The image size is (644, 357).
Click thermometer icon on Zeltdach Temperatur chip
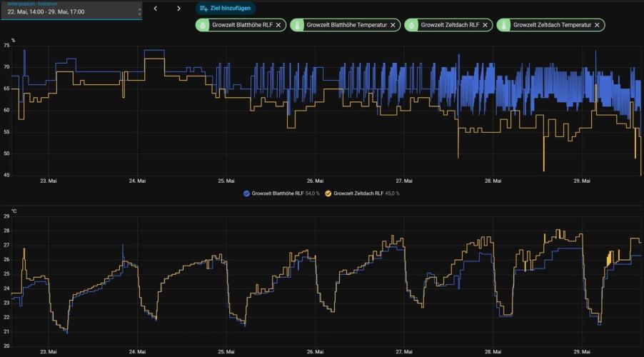pos(503,25)
